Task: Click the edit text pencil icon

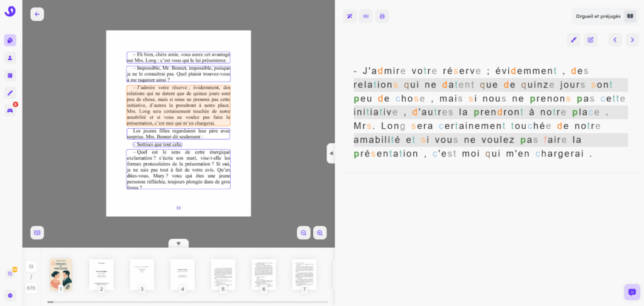Action: tap(591, 40)
